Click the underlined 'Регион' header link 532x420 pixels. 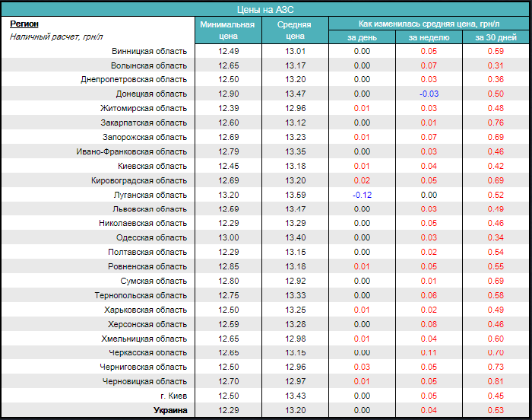tap(24, 24)
